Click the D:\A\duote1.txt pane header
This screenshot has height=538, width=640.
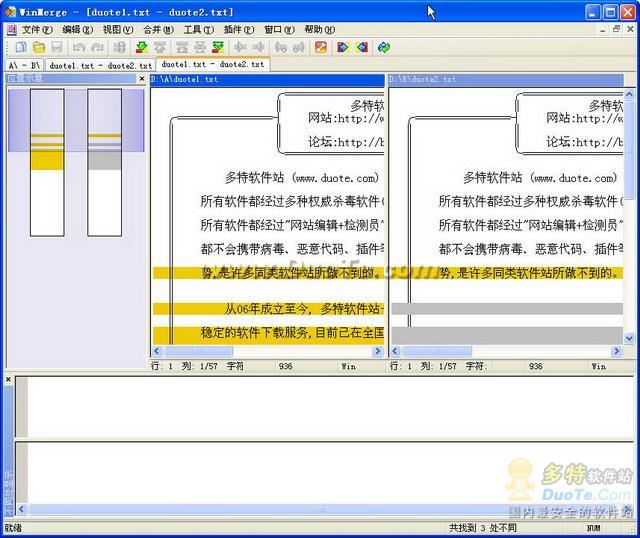coord(267,79)
